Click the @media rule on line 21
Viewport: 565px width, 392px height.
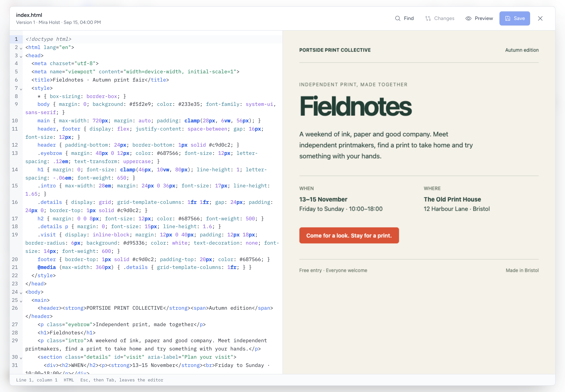point(144,267)
